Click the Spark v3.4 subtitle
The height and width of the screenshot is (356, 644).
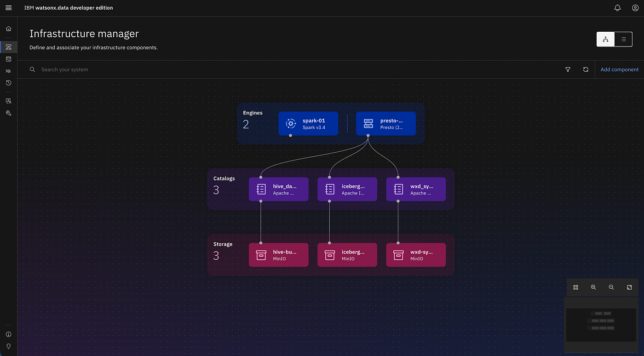pos(314,127)
